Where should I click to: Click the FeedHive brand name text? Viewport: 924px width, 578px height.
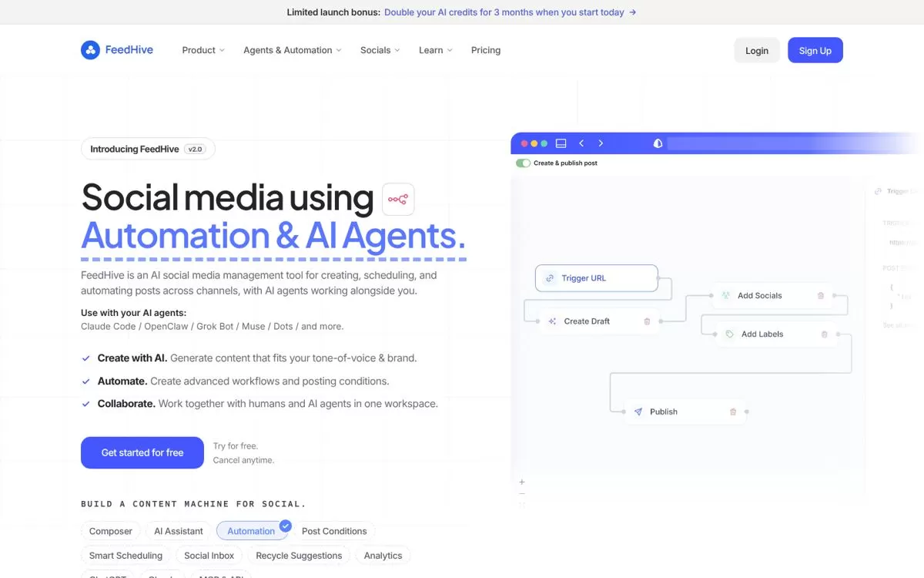pyautogui.click(x=129, y=50)
